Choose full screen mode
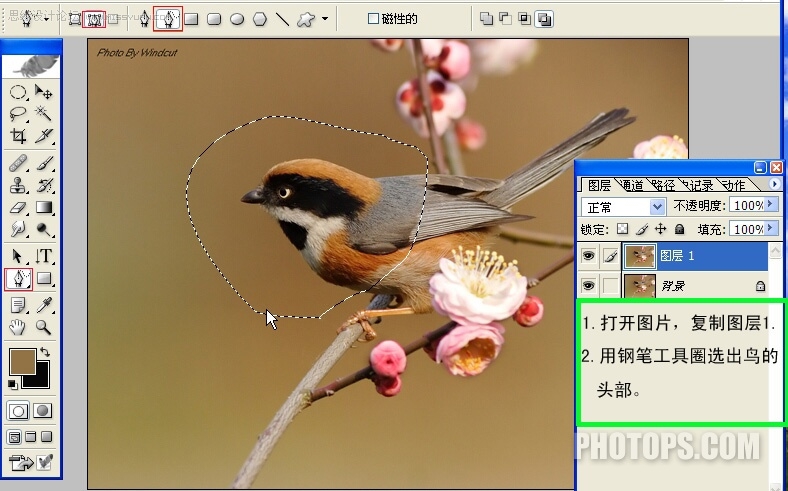The height and width of the screenshot is (491, 788). pos(47,437)
